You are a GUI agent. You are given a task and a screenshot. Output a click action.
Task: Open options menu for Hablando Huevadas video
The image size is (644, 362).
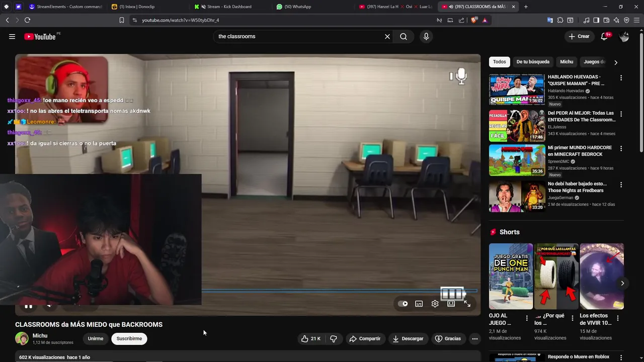click(621, 78)
